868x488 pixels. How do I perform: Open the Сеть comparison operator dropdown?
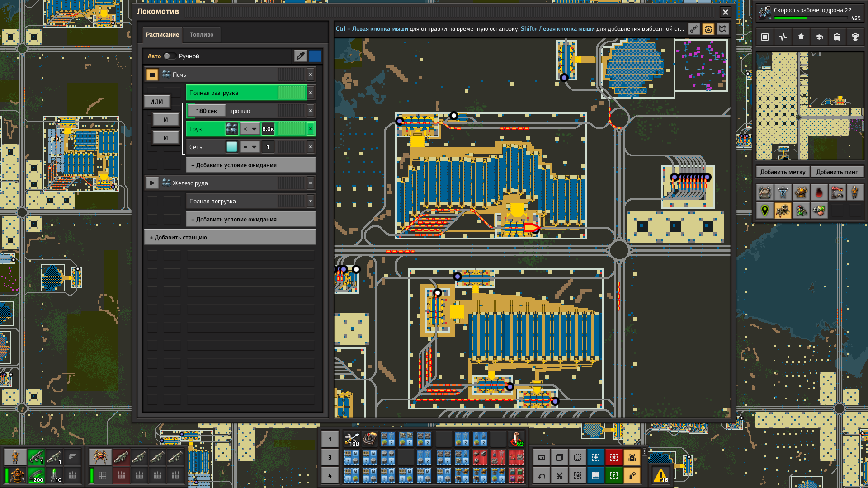[250, 147]
